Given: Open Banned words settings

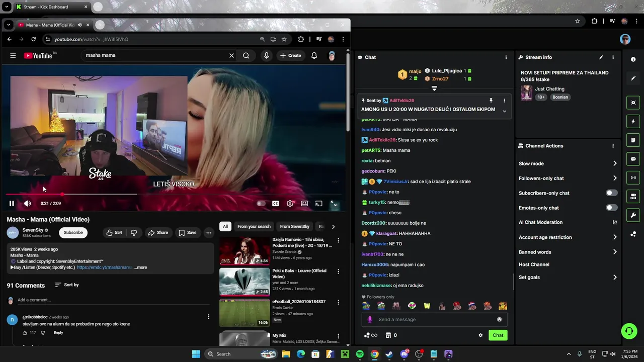Looking at the screenshot, I should [x=568, y=252].
